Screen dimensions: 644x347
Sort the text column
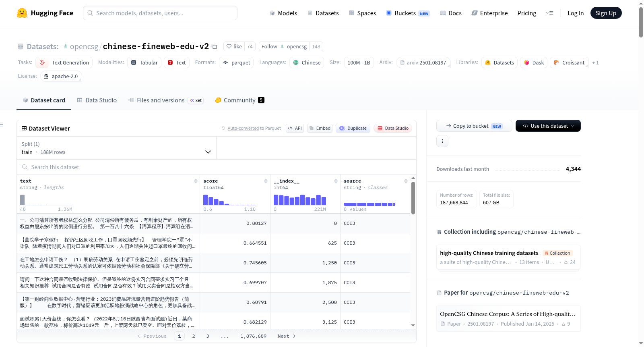pos(196,181)
